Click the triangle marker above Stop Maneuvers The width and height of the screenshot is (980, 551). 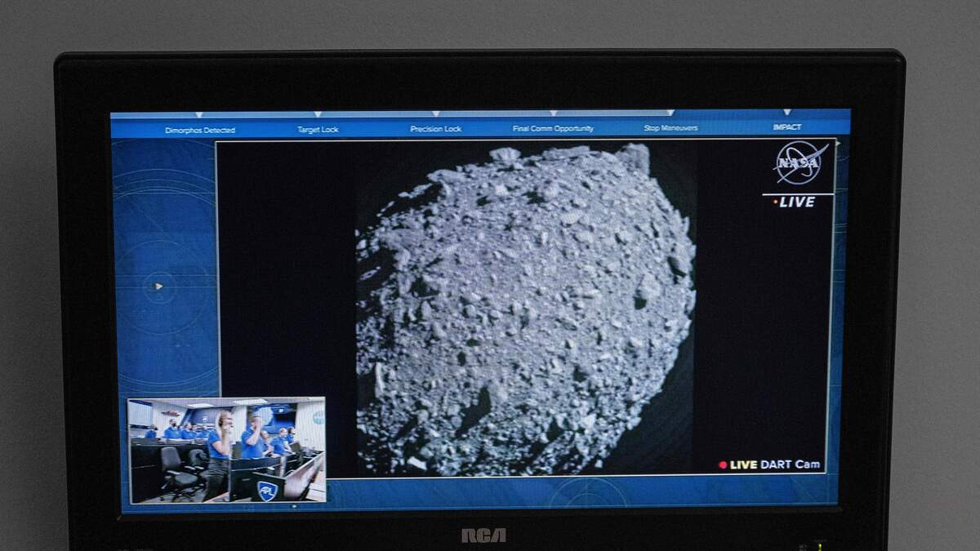click(670, 113)
